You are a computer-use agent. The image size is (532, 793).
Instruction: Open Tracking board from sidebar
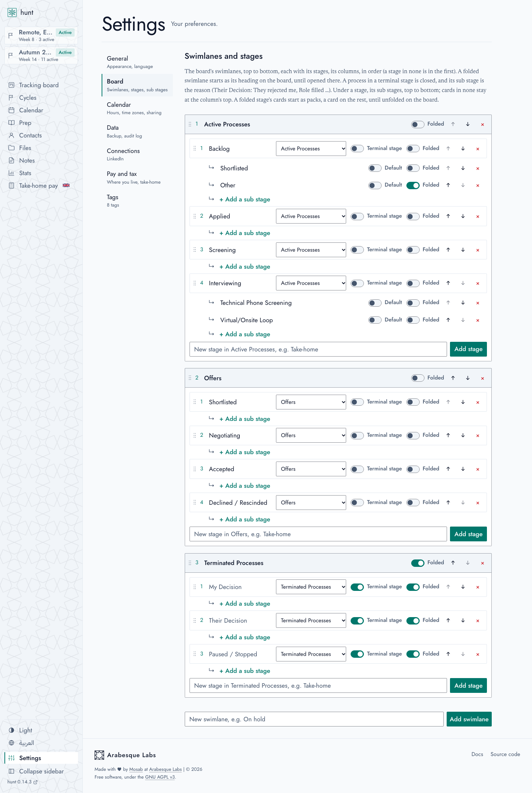coord(39,85)
